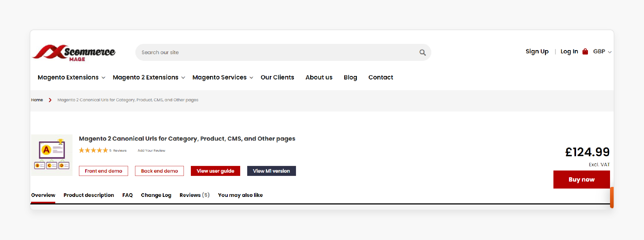
Task: Switch to Product description tab
Action: pos(89,195)
